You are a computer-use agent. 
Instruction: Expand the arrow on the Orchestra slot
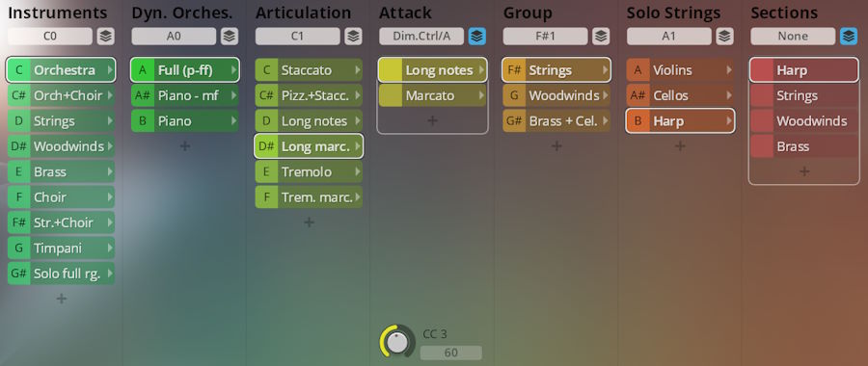click(110, 70)
